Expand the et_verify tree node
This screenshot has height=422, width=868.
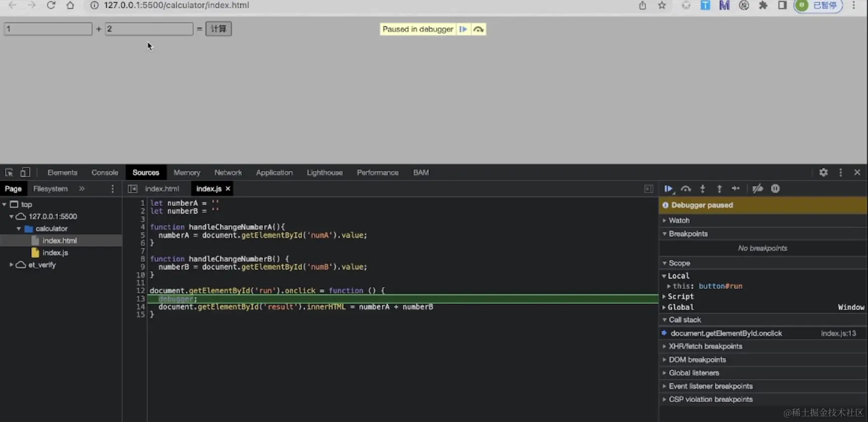[x=11, y=265]
